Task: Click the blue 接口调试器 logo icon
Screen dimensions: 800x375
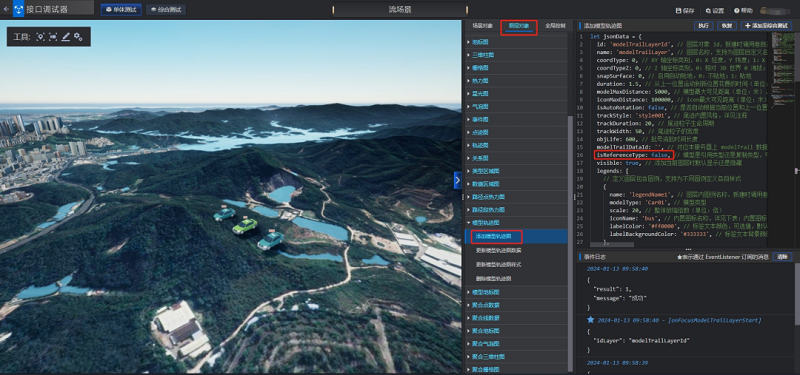Action: [x=18, y=9]
